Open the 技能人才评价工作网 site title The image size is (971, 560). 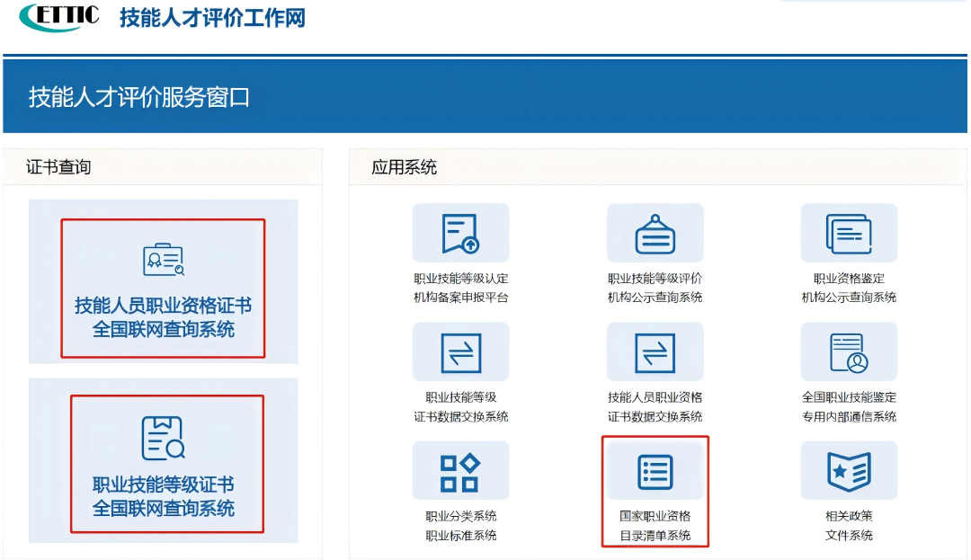pos(212,18)
